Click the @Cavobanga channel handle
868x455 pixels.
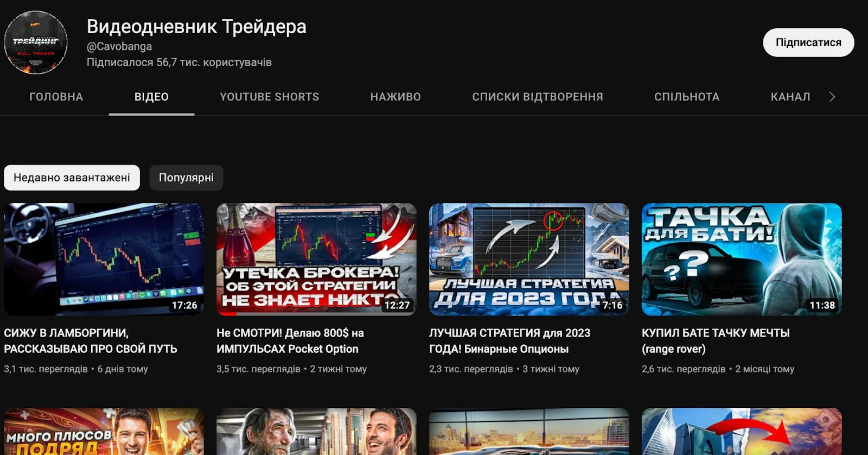point(119,47)
